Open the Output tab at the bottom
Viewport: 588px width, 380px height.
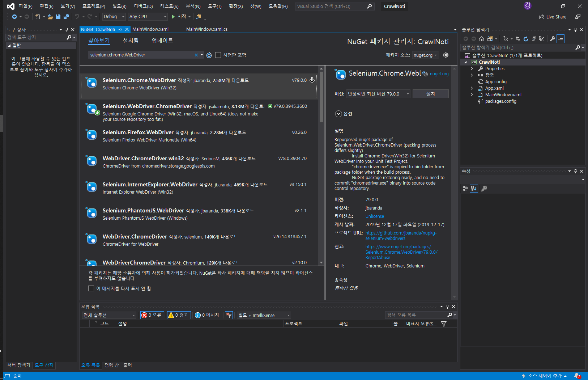[x=128, y=365]
